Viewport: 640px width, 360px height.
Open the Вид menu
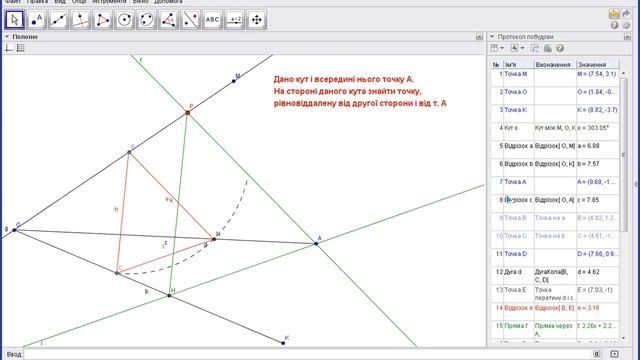coord(60,2)
